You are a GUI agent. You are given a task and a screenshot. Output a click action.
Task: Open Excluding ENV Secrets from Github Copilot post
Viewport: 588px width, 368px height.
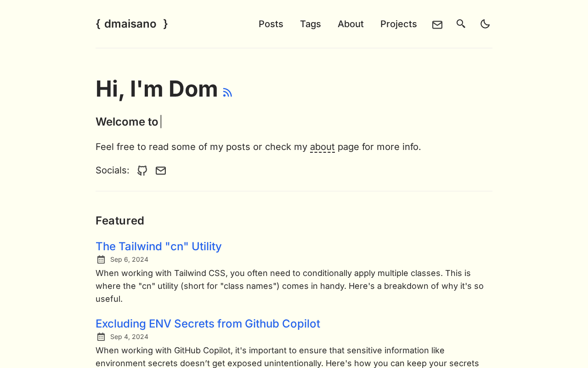(208, 323)
